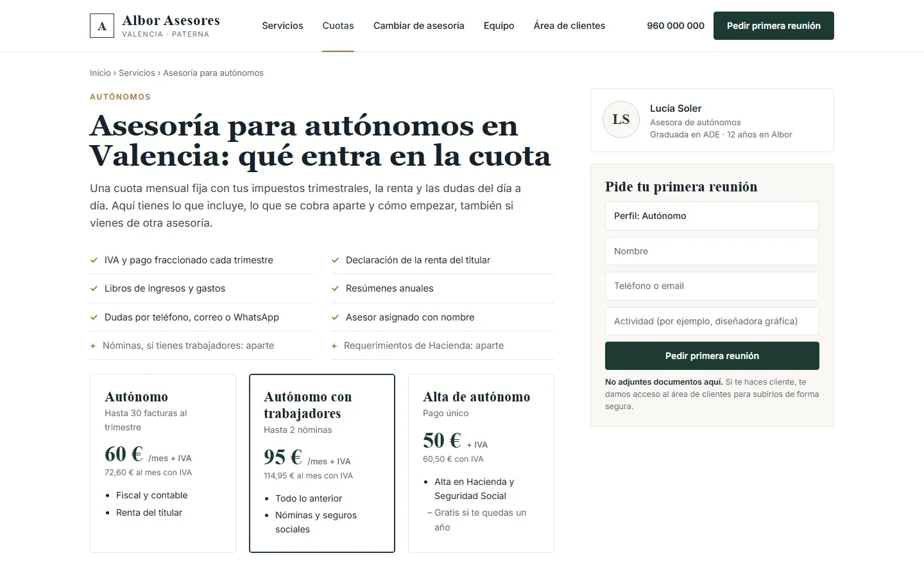Click the Lucía Soler name

(676, 109)
